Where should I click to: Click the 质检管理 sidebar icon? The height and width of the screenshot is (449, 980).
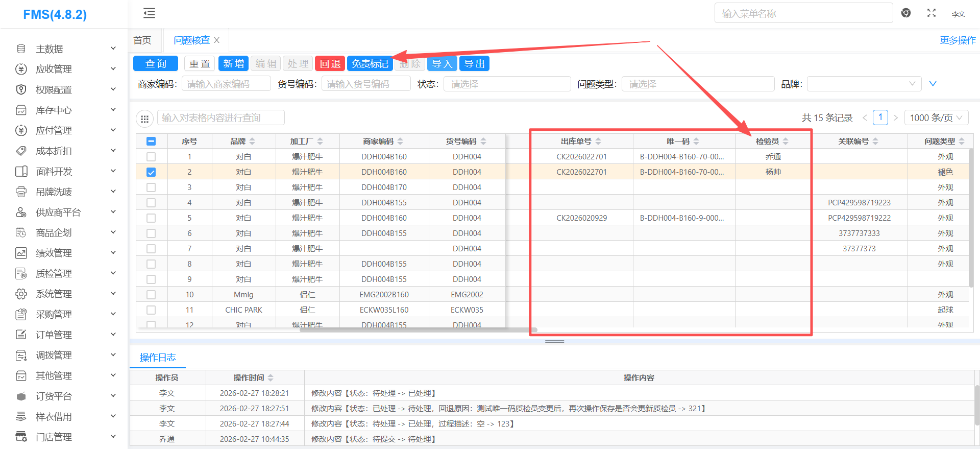tap(21, 274)
